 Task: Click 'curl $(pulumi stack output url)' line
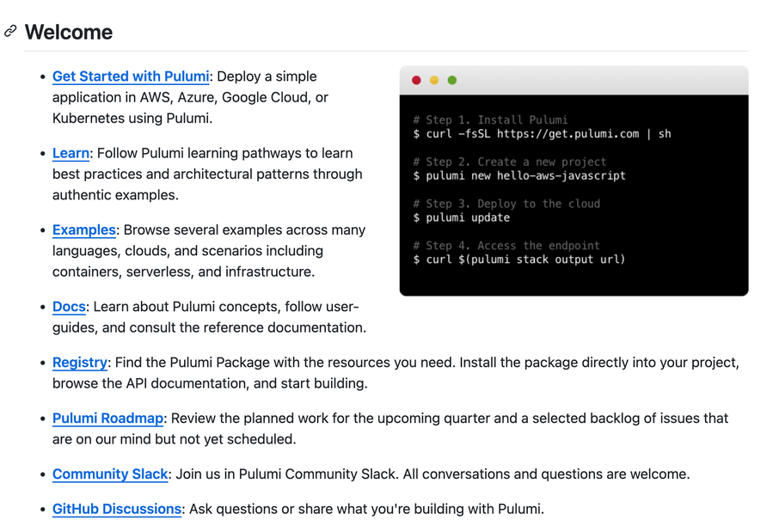519,260
